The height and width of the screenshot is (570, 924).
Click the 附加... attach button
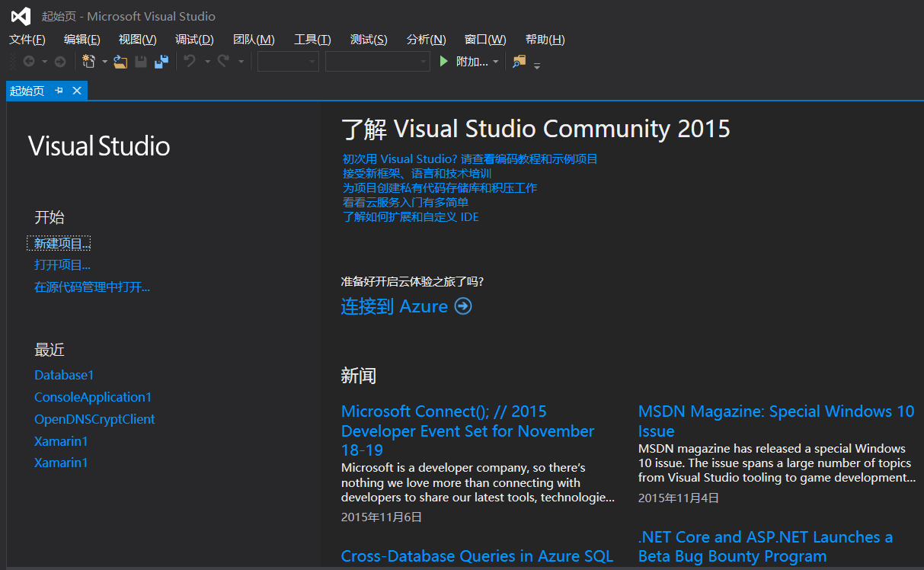472,62
